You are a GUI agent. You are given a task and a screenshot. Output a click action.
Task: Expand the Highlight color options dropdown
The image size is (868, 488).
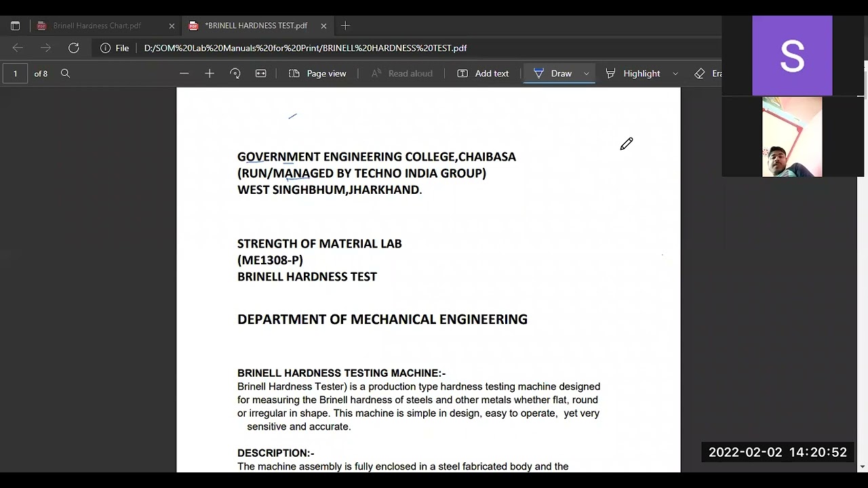point(675,73)
